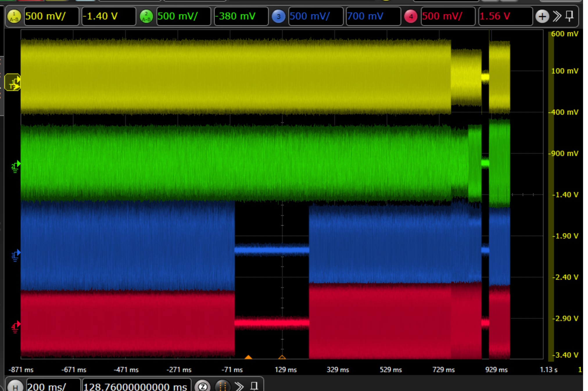
Task: Select channel 1 ground level marker
Action: [13, 82]
